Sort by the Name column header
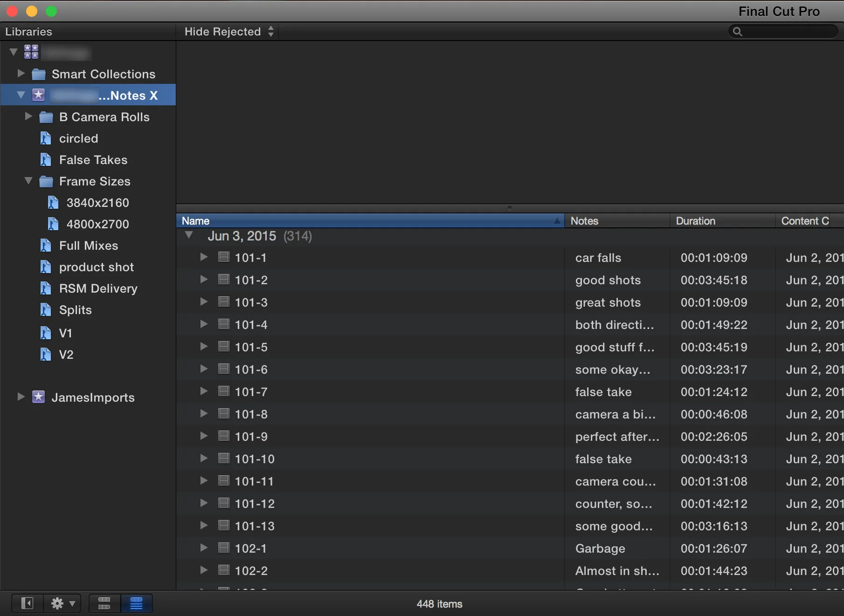 (x=370, y=221)
